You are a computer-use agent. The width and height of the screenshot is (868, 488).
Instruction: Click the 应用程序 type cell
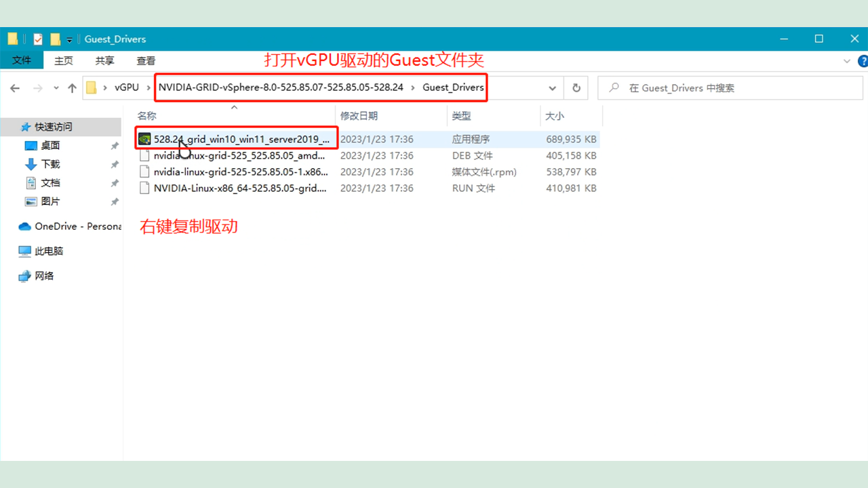[471, 139]
